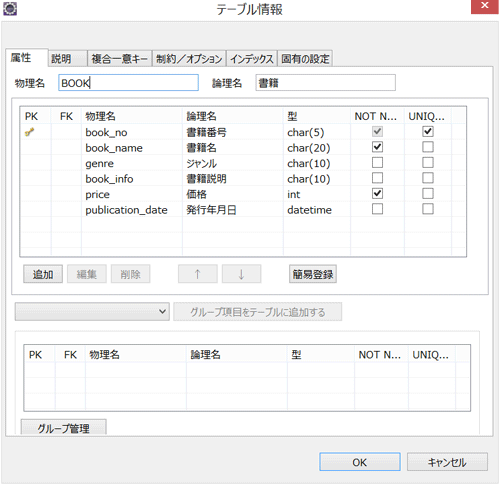Viewport: 500px width, 485px height.
Task: Open the 説明 tab
Action: [x=68, y=59]
